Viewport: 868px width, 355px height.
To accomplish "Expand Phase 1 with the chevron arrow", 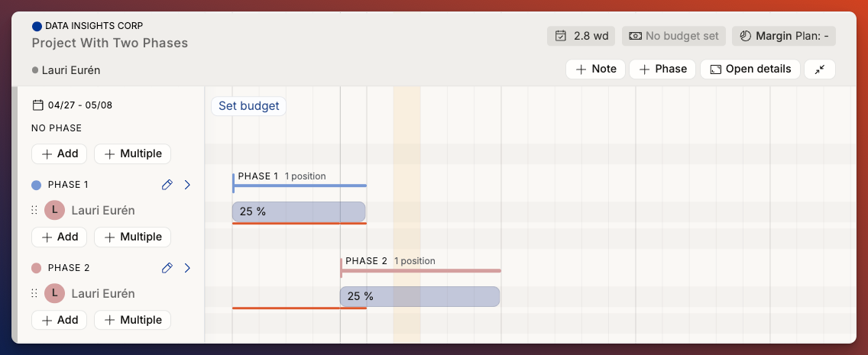I will tap(187, 185).
